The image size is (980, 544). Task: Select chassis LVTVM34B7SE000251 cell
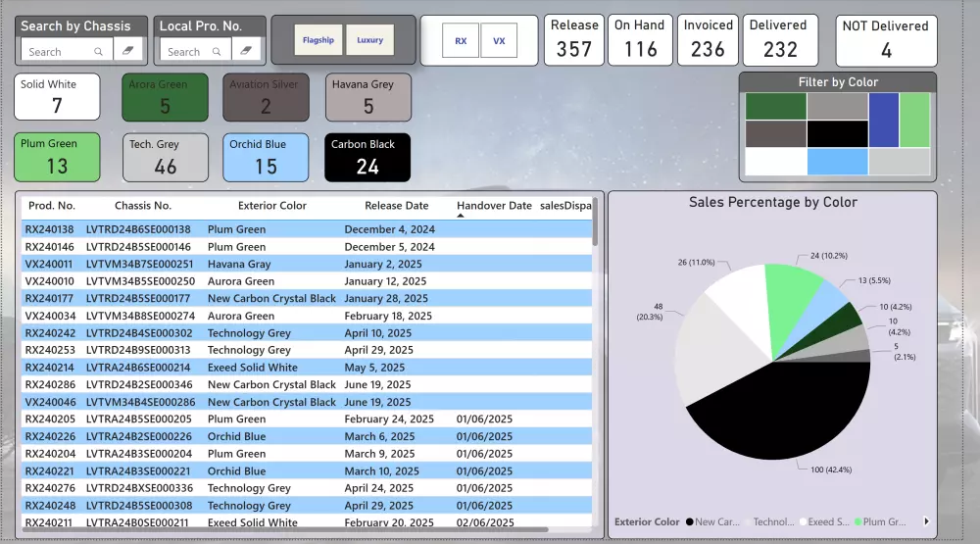point(139,264)
